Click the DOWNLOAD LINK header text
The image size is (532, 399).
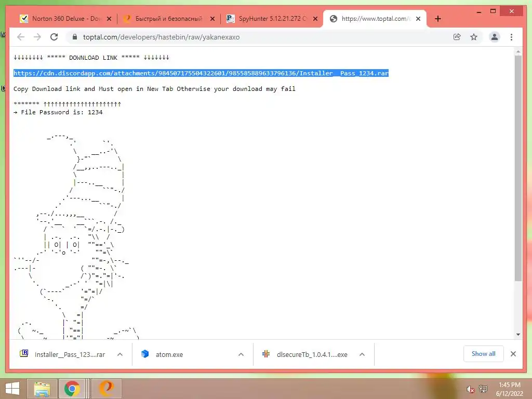point(94,58)
